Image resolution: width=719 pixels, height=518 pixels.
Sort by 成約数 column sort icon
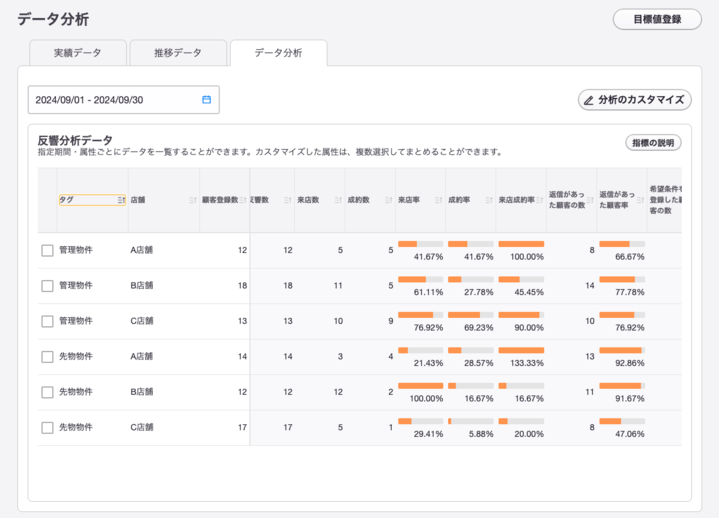tap(388, 200)
